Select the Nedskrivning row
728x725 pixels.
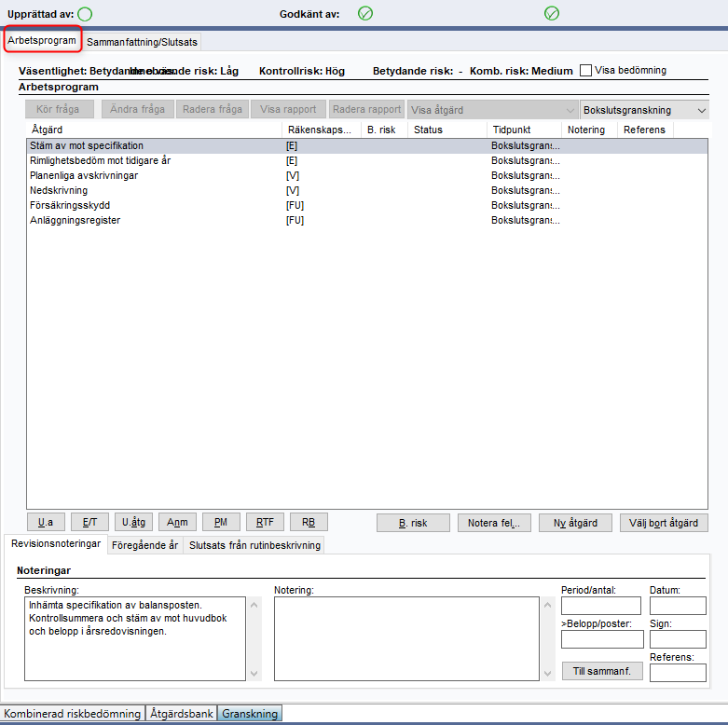tap(366, 190)
